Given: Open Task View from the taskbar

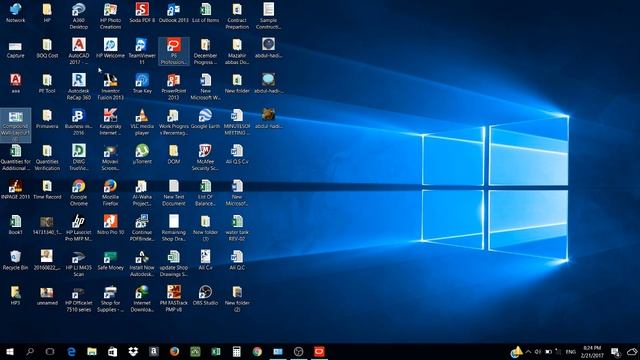Looking at the screenshot, I should click(x=50, y=351).
